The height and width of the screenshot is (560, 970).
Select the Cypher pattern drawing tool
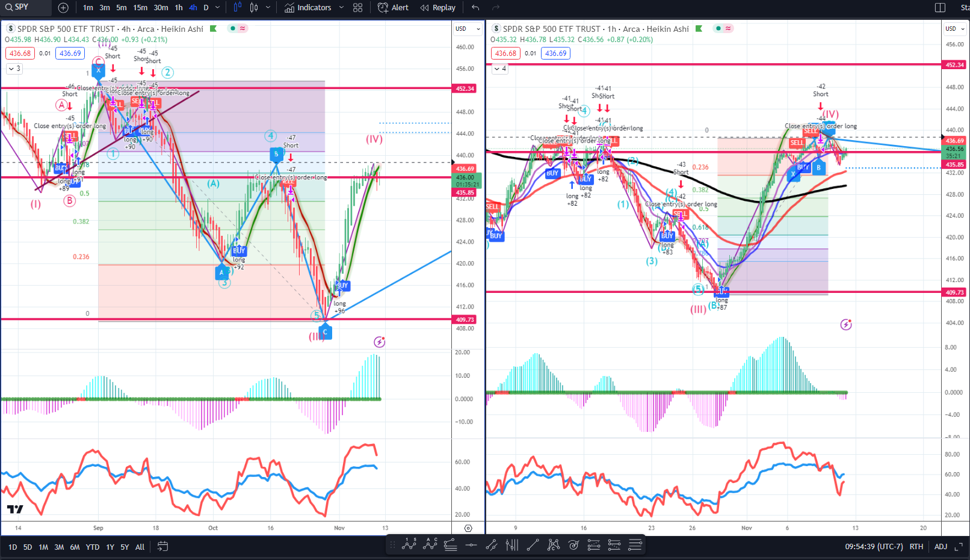pyautogui.click(x=554, y=545)
